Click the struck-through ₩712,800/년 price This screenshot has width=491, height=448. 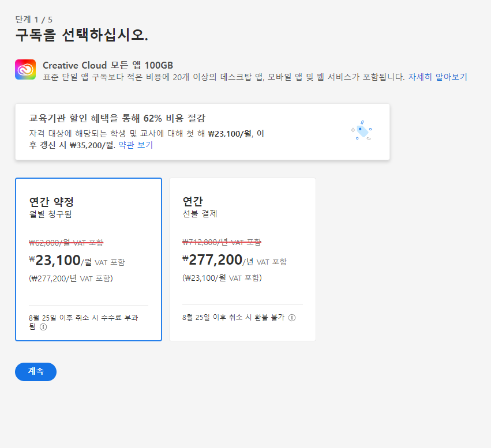pyautogui.click(x=222, y=242)
